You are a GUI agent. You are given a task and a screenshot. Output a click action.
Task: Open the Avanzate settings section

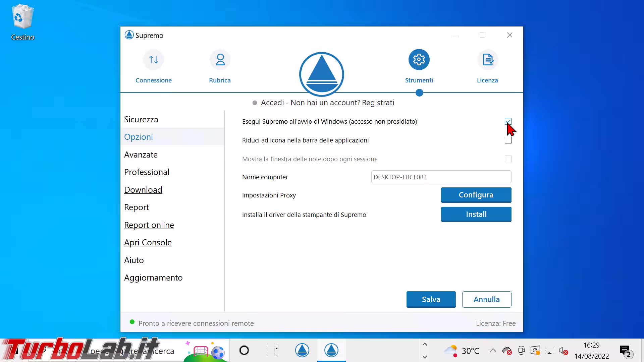[x=141, y=155]
